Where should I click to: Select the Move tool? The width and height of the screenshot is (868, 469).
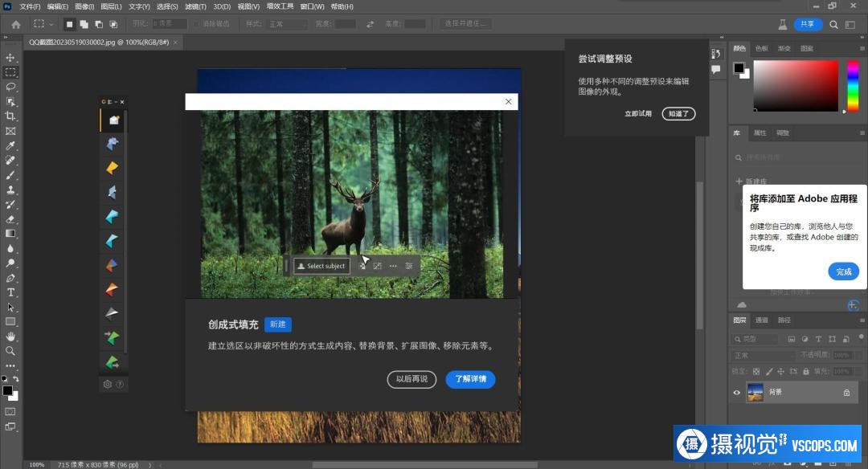[10, 58]
